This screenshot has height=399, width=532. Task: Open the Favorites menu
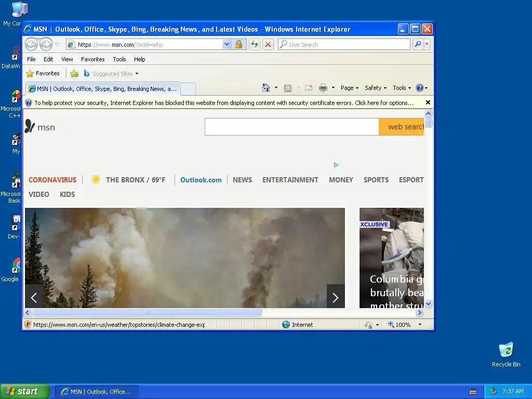pyautogui.click(x=92, y=59)
